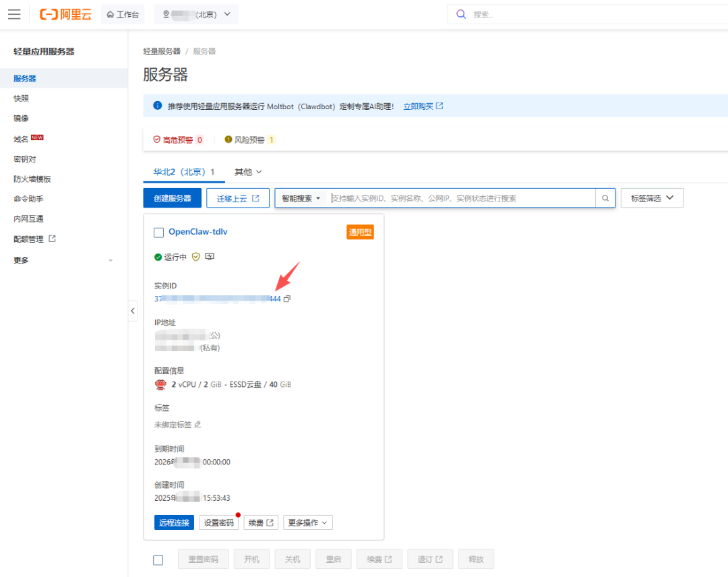The image size is (728, 577).
Task: Expand the 更多操作 dropdown
Action: 308,522
